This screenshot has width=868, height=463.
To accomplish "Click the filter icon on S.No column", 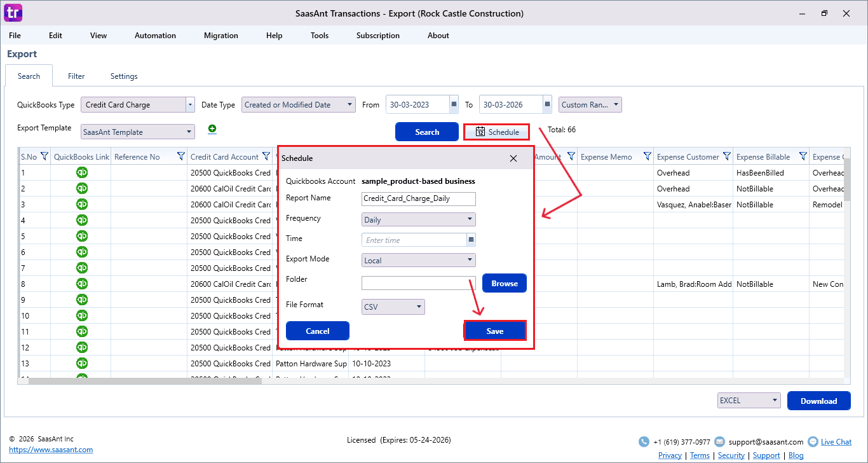I will [44, 156].
